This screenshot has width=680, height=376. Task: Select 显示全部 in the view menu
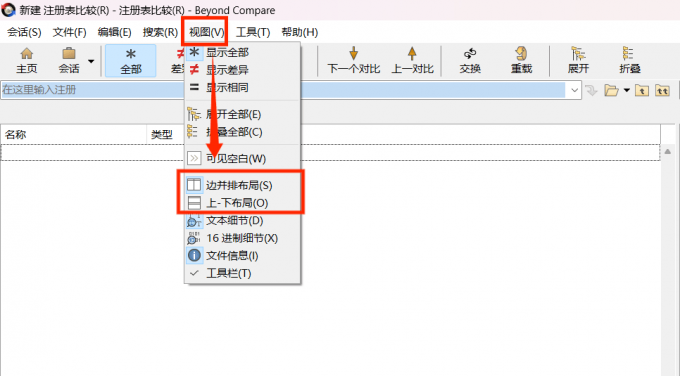[x=242, y=52]
